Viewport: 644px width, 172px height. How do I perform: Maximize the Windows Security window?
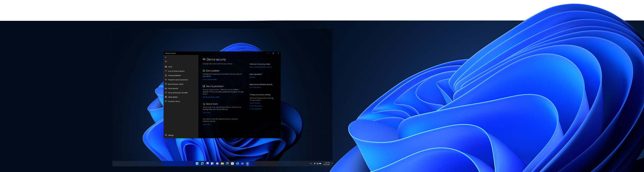coord(273,53)
